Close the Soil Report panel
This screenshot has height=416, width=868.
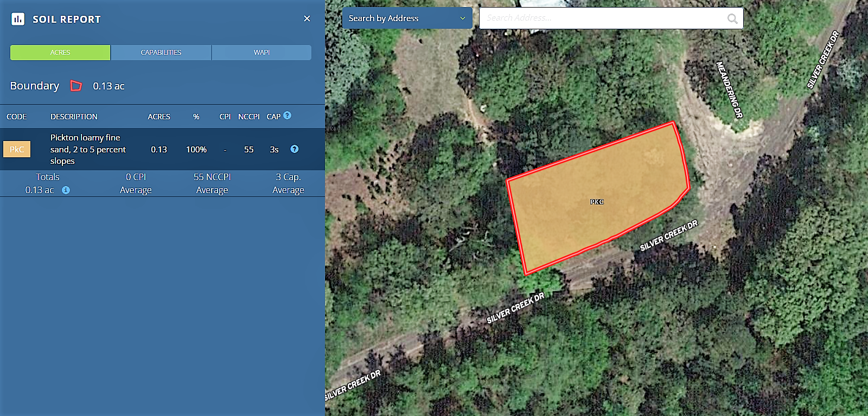[307, 18]
